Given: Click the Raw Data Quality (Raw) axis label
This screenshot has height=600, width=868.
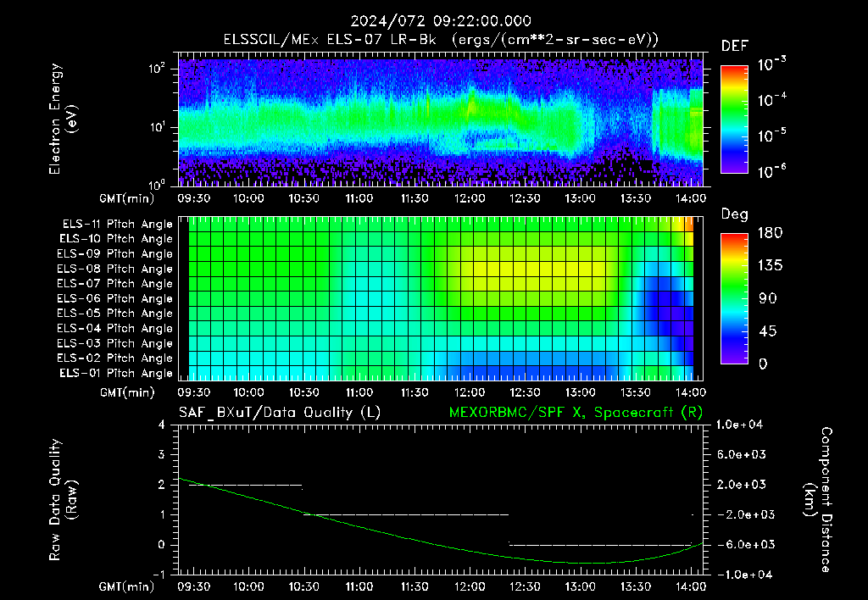Looking at the screenshot, I should click(x=63, y=500).
